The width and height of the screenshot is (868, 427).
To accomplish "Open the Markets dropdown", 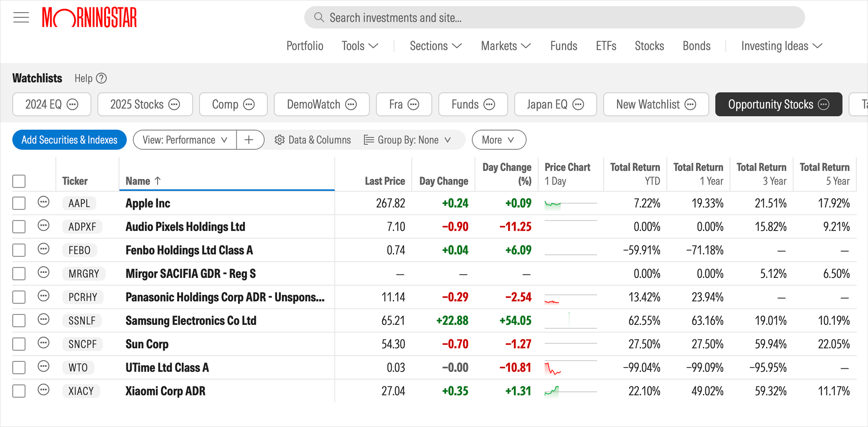I will (x=506, y=46).
